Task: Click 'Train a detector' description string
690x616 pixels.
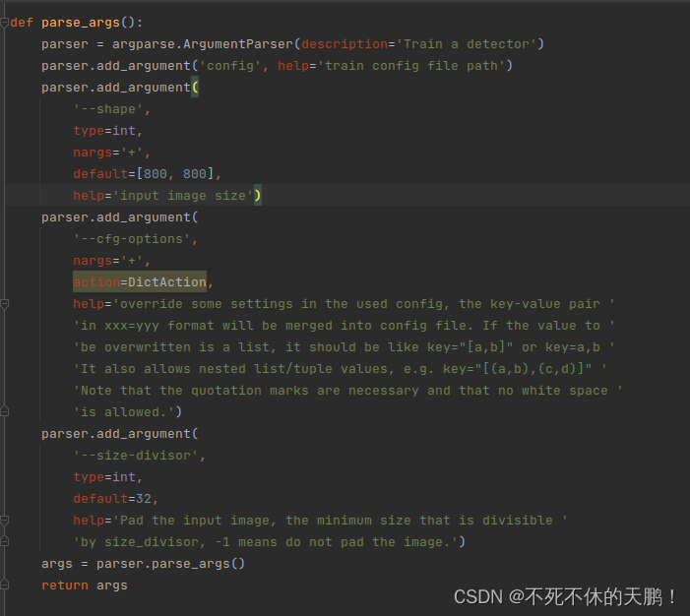Action: 466,44
